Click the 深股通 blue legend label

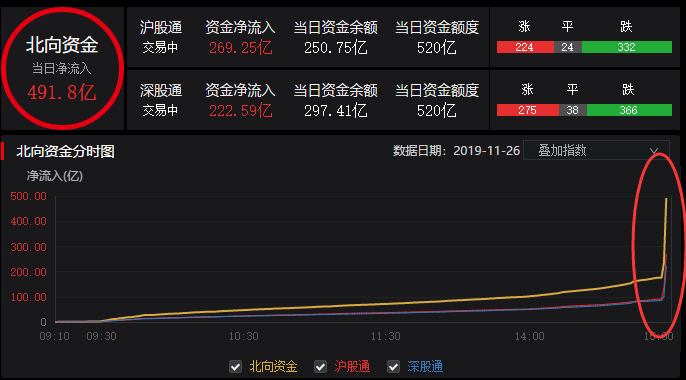[x=425, y=366]
